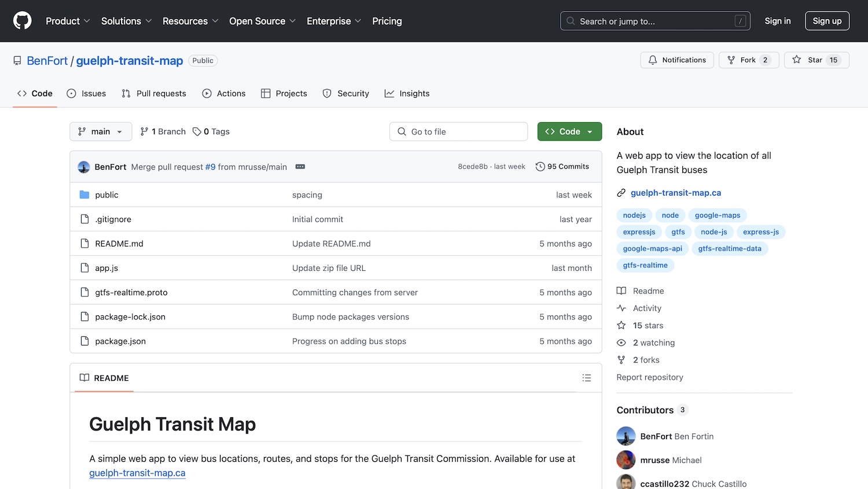Click the public folder icon
The height and width of the screenshot is (489, 868).
[x=84, y=195]
